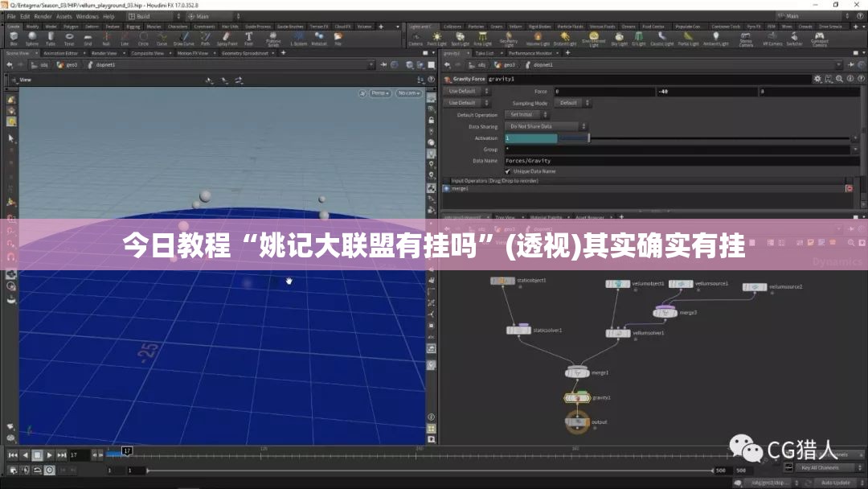The height and width of the screenshot is (489, 868).
Task: Switch to the Geometry Spreadsheet tab
Action: click(x=244, y=53)
